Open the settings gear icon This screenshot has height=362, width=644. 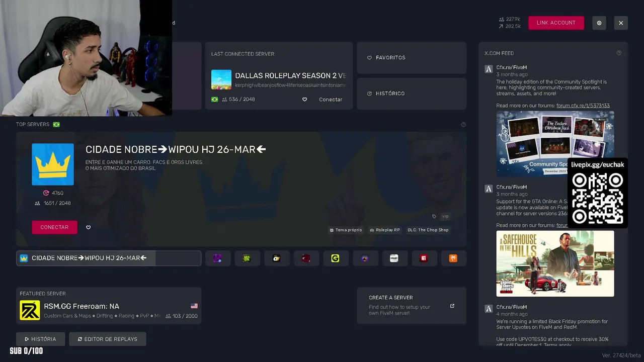(x=599, y=23)
